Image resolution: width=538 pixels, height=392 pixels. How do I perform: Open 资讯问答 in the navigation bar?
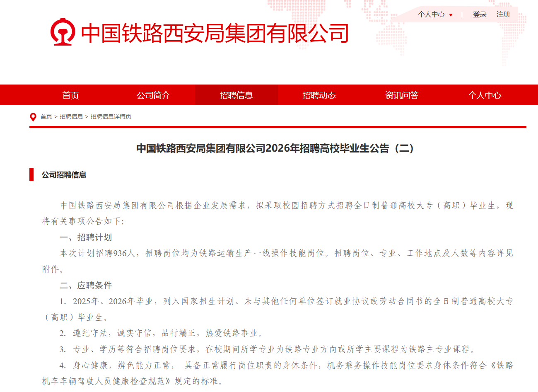[402, 95]
